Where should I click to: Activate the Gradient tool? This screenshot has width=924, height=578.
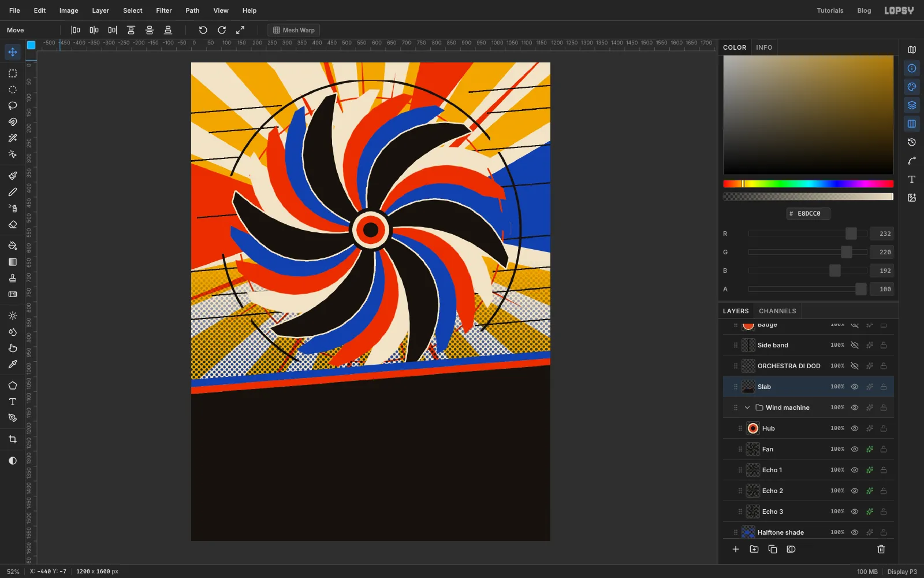click(x=13, y=262)
